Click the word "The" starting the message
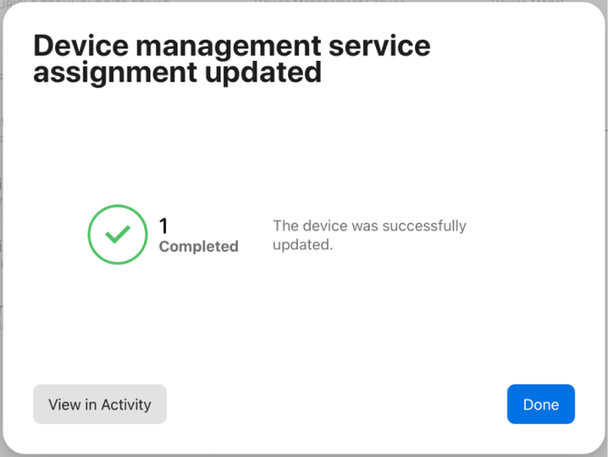The image size is (608, 457). (286, 226)
